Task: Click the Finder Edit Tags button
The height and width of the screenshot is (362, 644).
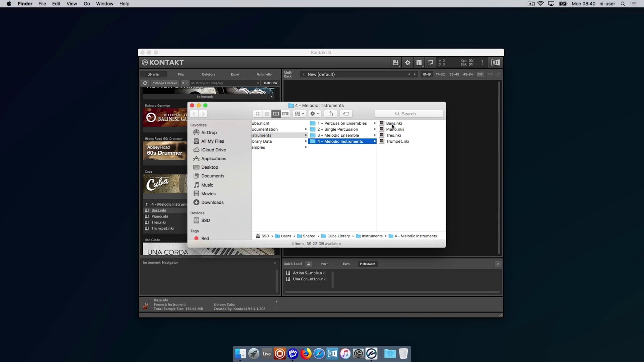Action: (x=346, y=114)
